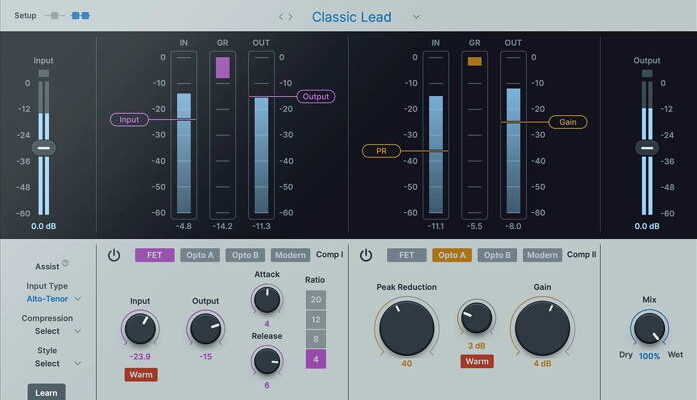This screenshot has height=400, width=697.
Task: Click the Output level fader handle
Action: 646,147
